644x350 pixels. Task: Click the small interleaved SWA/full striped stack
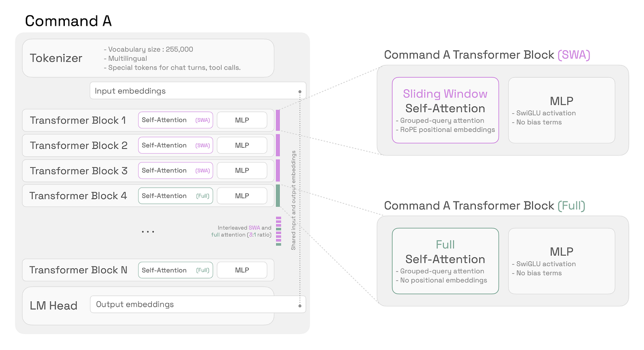[278, 231]
